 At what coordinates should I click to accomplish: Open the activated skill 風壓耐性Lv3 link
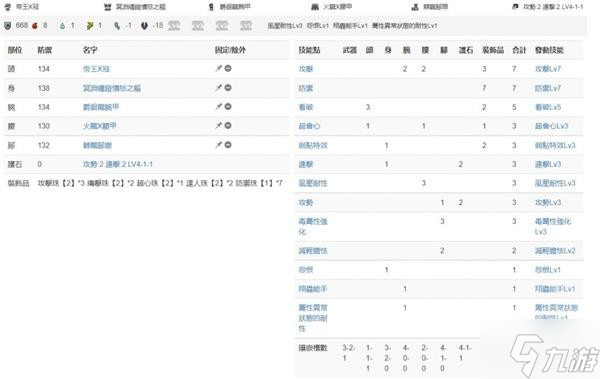pos(555,183)
